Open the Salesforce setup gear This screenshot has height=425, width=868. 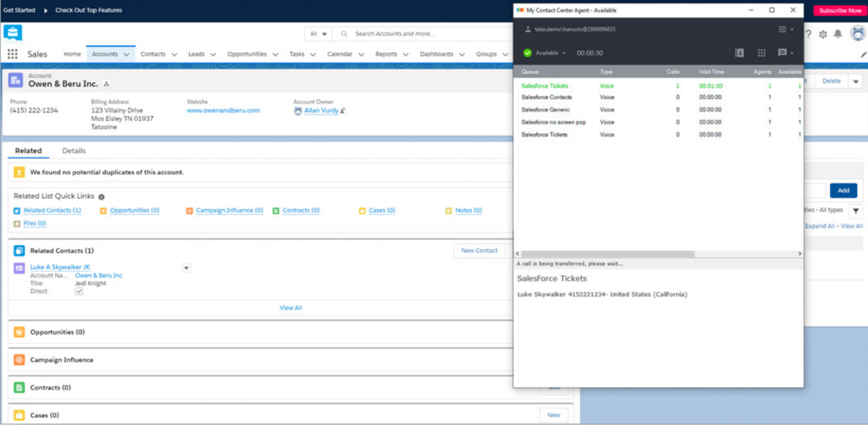(x=823, y=34)
